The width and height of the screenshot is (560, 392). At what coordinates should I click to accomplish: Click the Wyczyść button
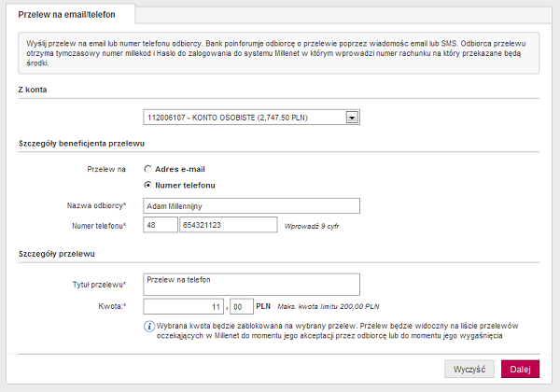coord(469,370)
